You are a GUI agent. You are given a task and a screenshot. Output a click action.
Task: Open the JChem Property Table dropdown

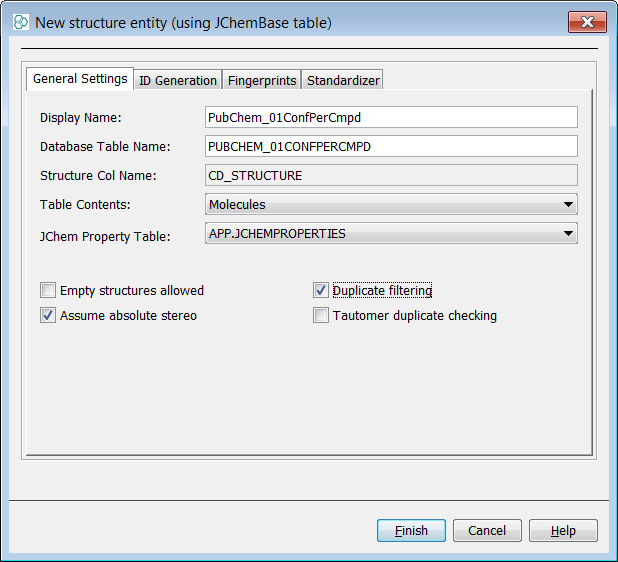(x=390, y=234)
